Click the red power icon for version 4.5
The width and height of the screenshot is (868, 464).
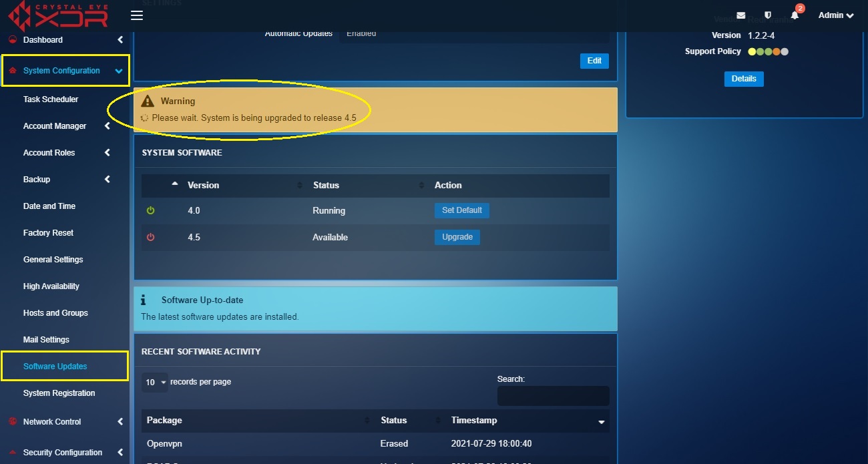click(150, 237)
